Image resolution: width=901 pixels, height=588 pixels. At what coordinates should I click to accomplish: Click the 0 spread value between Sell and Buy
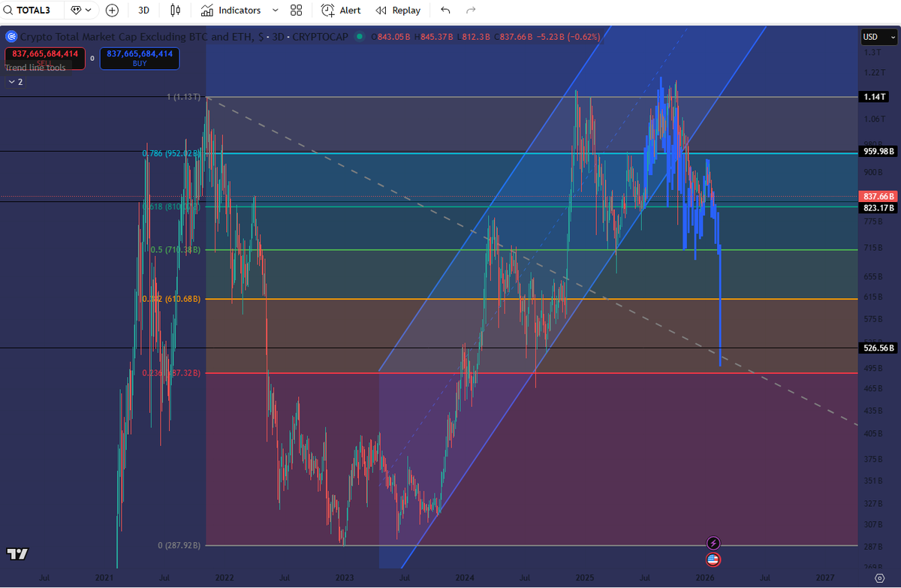tap(92, 58)
